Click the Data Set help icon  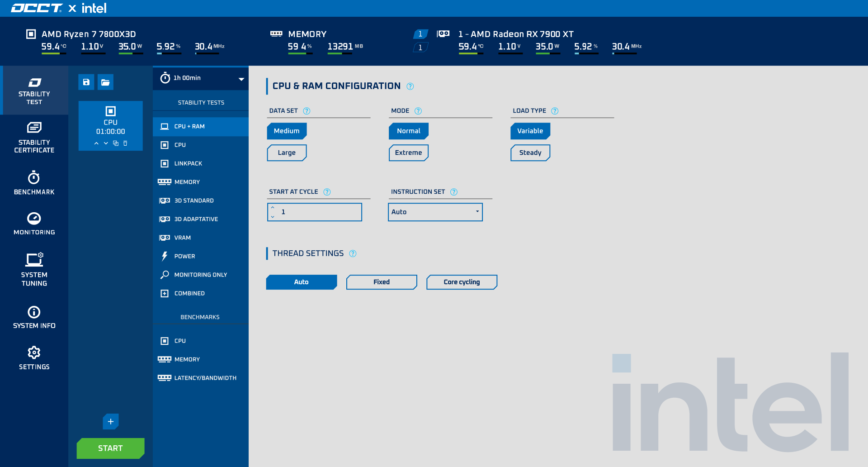pos(307,111)
